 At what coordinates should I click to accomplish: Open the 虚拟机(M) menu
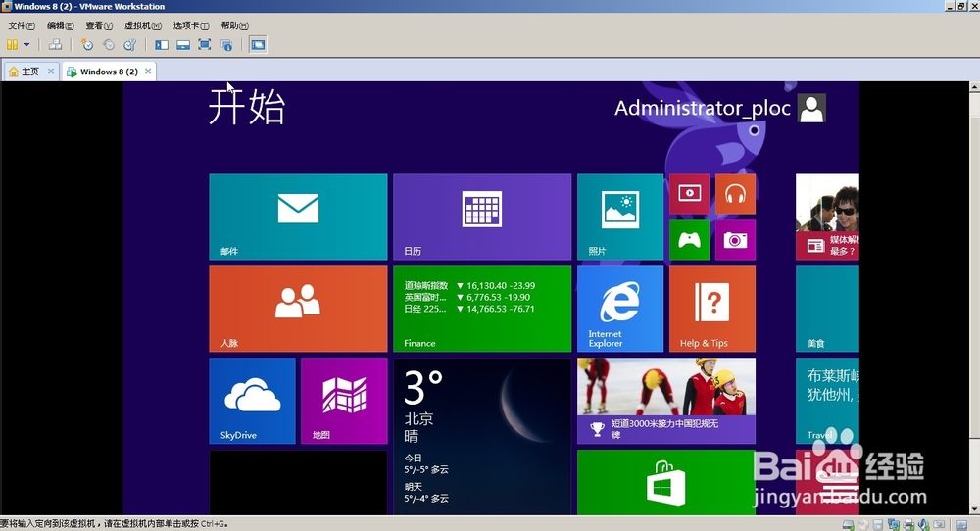(x=142, y=25)
